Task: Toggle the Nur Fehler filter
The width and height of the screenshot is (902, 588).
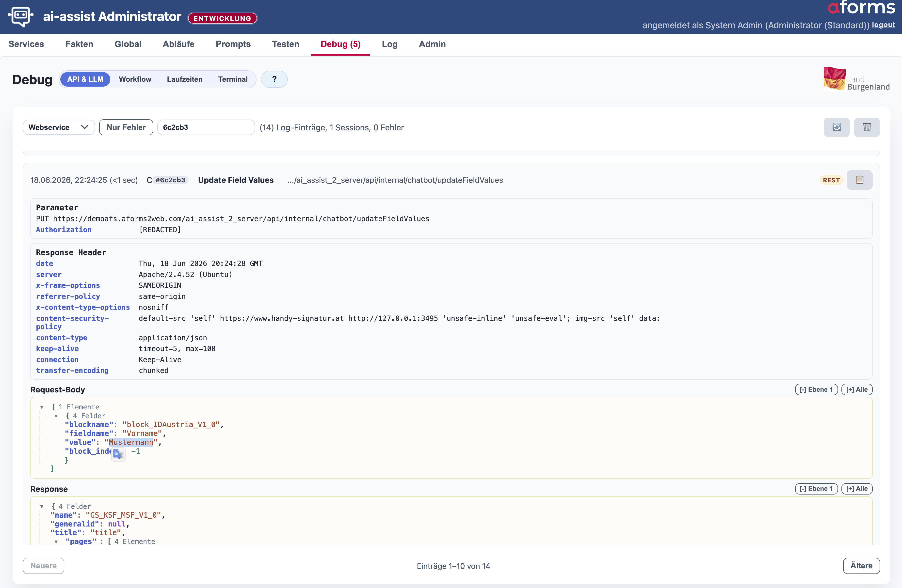Action: coord(126,127)
